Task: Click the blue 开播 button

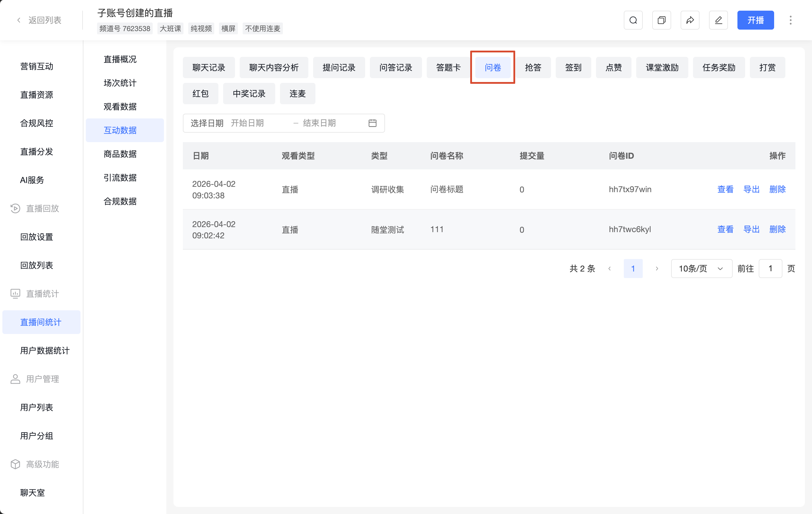Action: 755,20
